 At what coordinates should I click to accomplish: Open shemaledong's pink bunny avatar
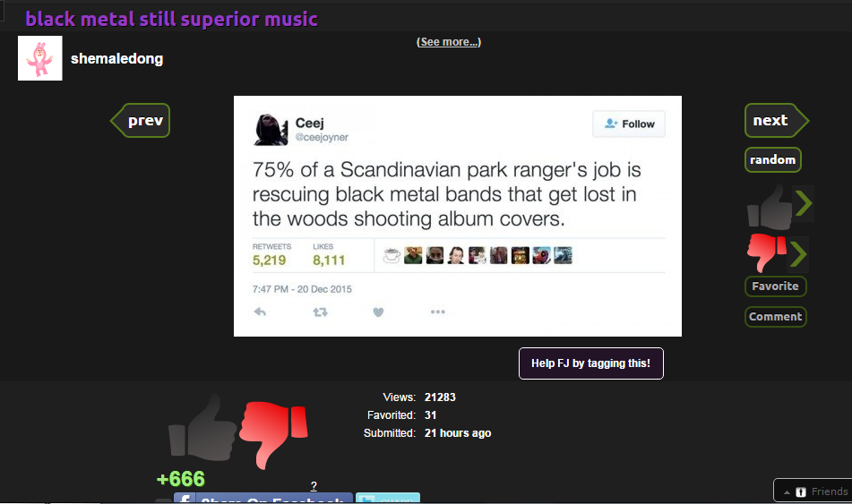[40, 58]
